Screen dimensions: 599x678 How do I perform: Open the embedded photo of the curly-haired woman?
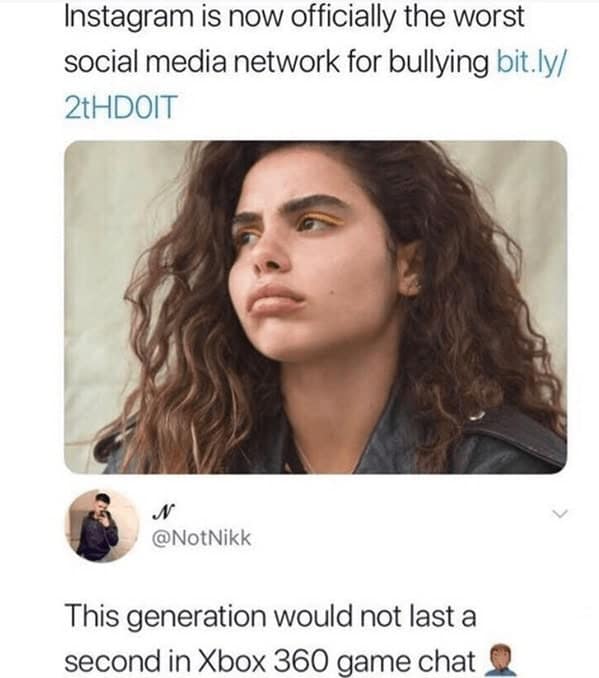coord(315,307)
